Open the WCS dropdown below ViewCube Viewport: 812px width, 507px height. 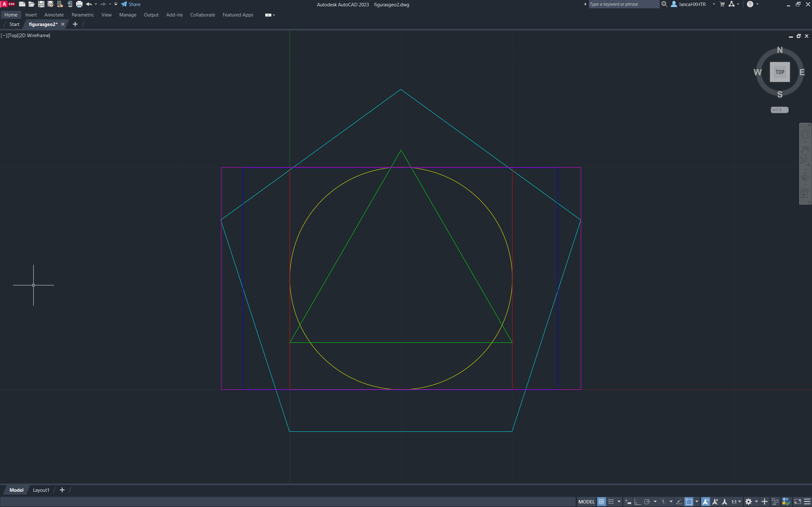pyautogui.click(x=779, y=110)
